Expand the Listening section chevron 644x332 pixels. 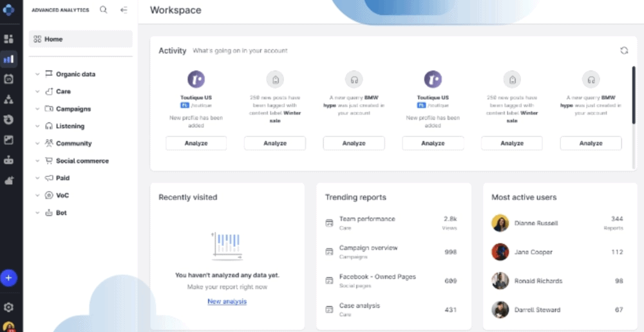[37, 126]
